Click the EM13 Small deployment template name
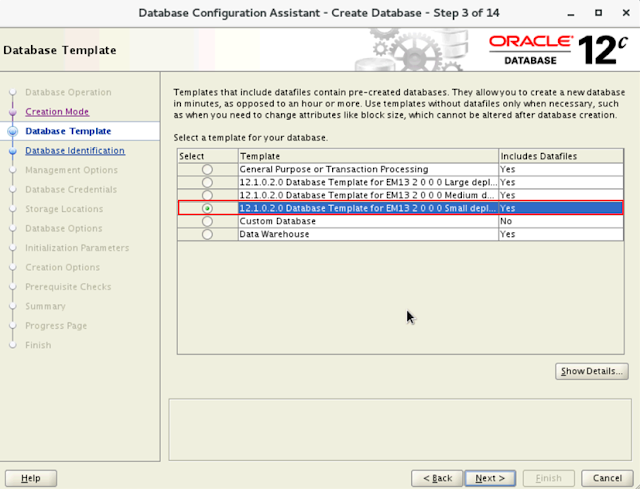The height and width of the screenshot is (489, 640). point(368,208)
